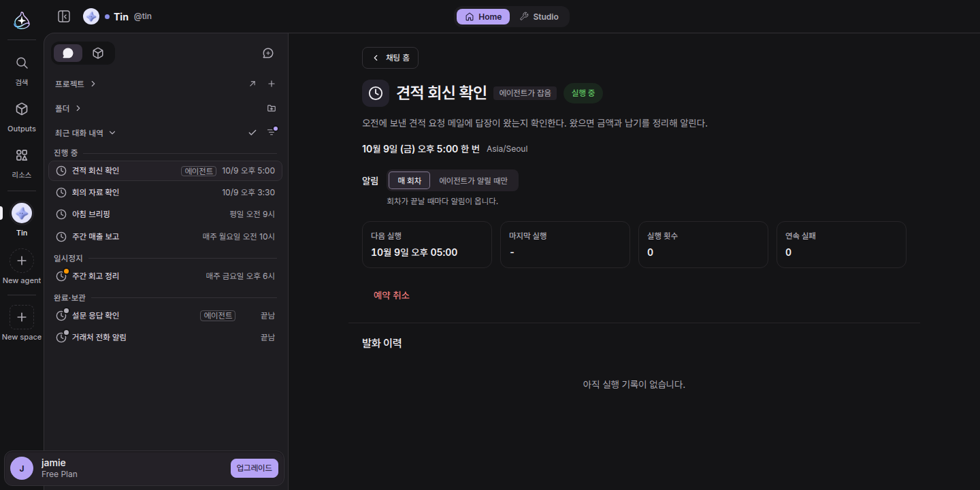
Task: Expand 폴더 section chevron
Action: pos(78,108)
